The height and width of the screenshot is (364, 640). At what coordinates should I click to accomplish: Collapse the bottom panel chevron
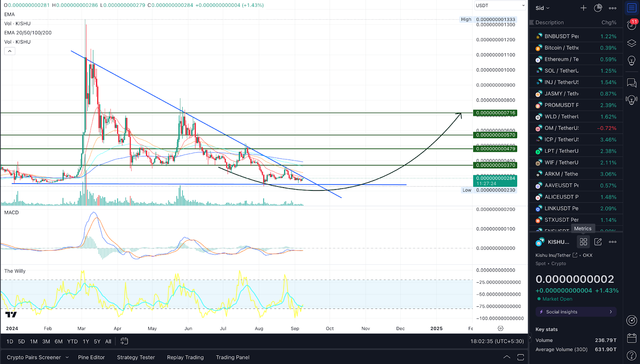coord(507,357)
